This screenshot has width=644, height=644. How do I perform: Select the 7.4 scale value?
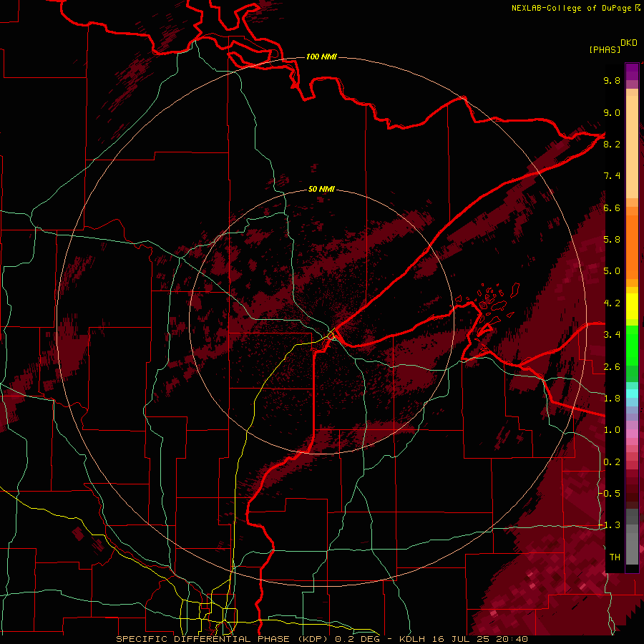point(612,176)
